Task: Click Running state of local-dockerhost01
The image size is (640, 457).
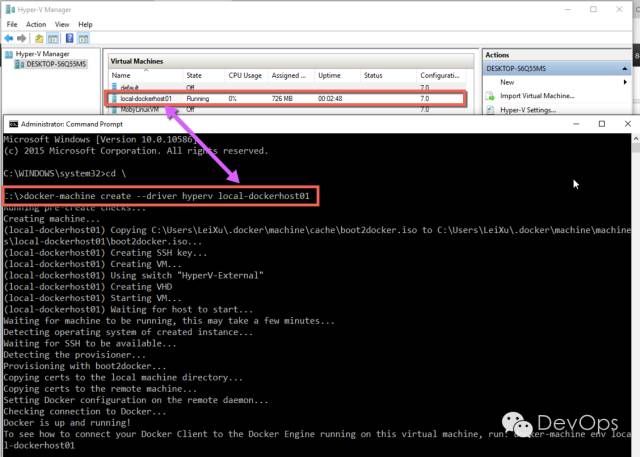Action: coord(198,99)
